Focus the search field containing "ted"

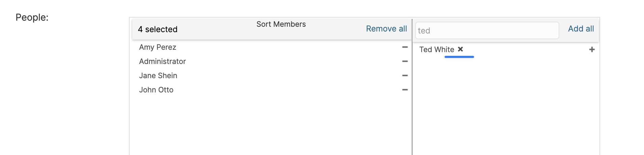487,31
